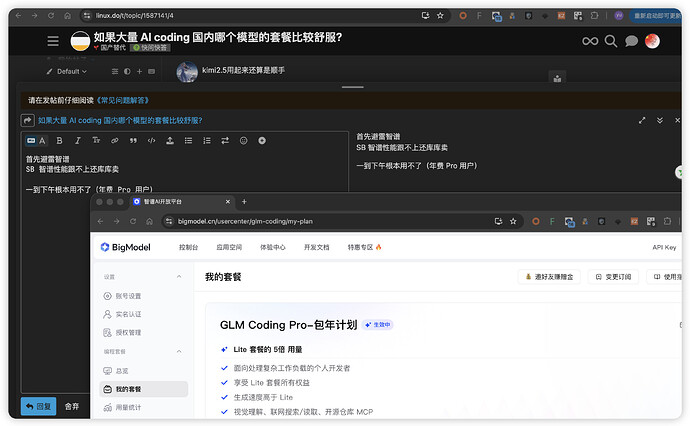Submit the post with 回复 button

(38, 406)
